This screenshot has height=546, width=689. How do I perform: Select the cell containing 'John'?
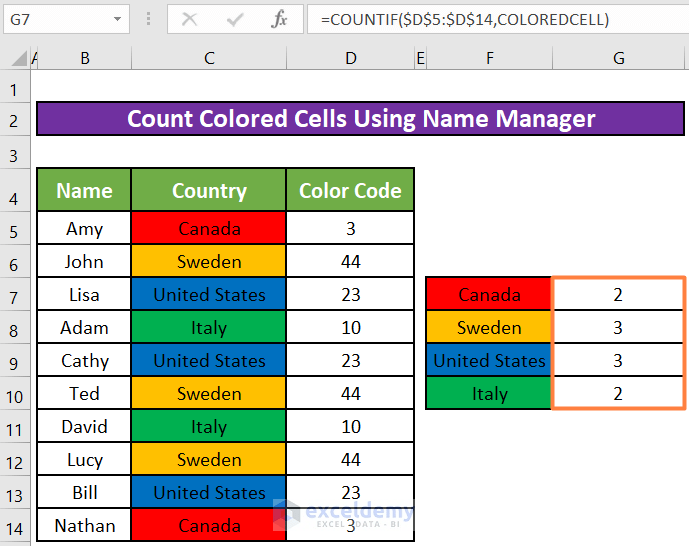[x=84, y=261]
